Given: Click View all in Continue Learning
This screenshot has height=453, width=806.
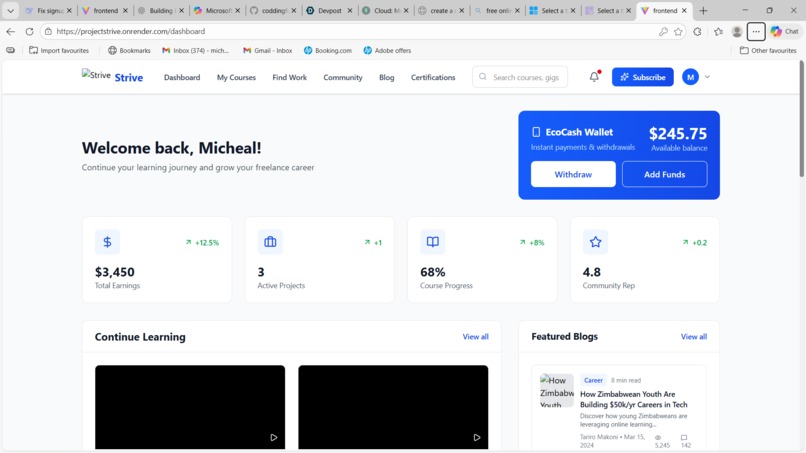Looking at the screenshot, I should tap(475, 337).
